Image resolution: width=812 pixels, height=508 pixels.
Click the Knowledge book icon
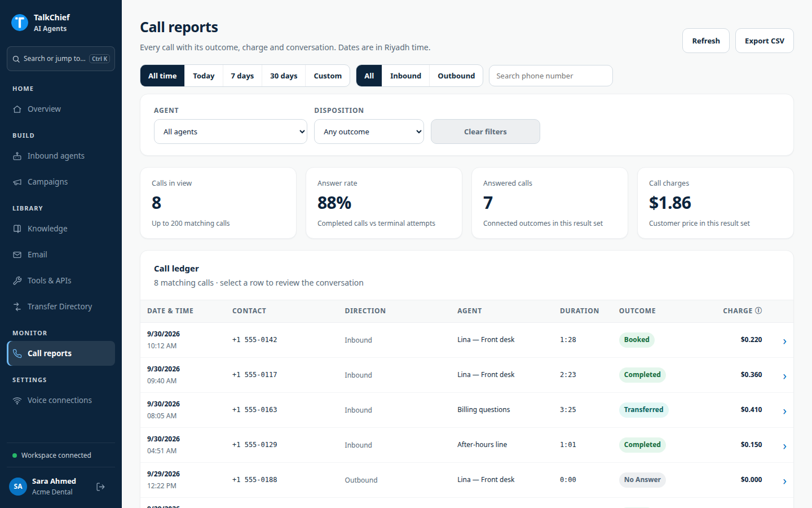coord(17,229)
